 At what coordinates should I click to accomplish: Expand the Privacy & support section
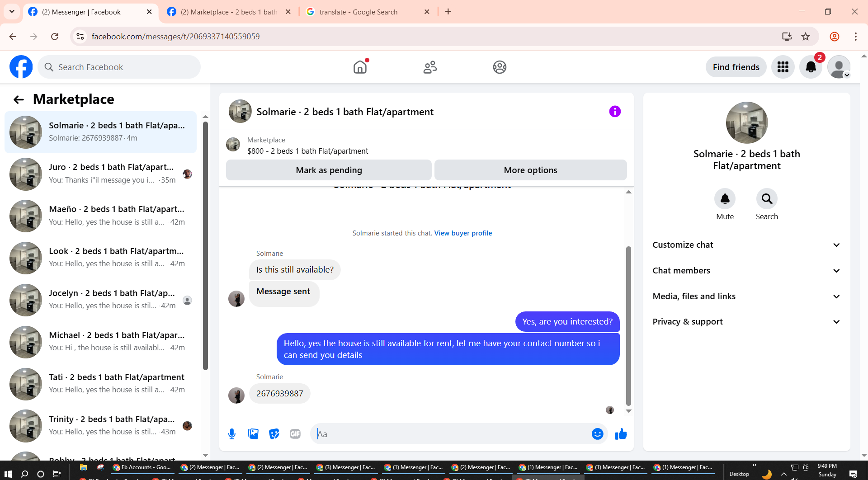[x=746, y=322]
